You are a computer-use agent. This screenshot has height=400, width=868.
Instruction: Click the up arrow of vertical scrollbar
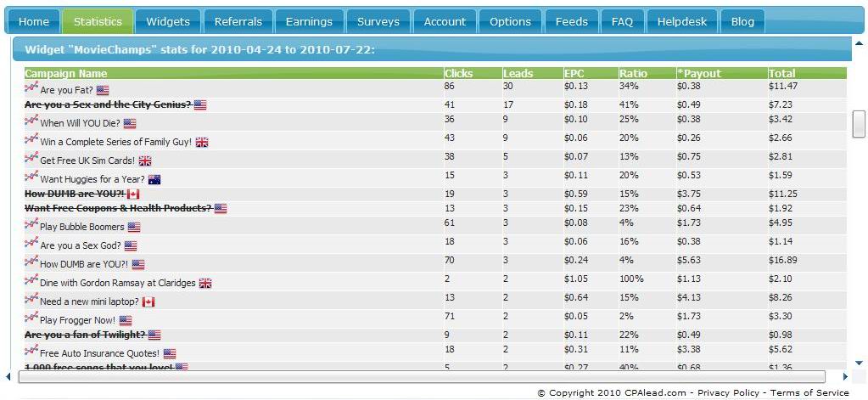(x=859, y=42)
